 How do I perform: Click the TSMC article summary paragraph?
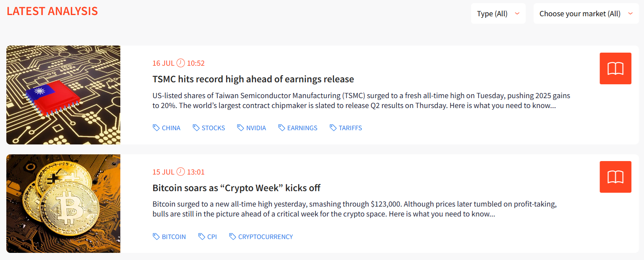pos(361,101)
